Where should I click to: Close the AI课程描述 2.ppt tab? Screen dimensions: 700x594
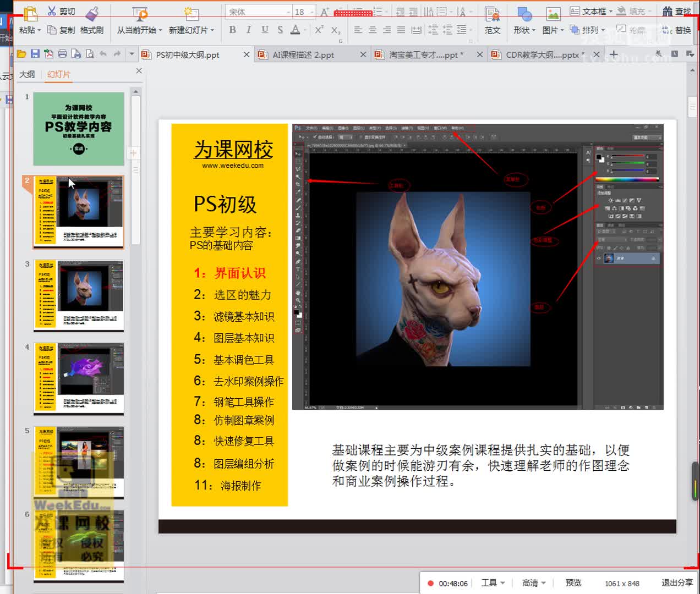(x=363, y=54)
